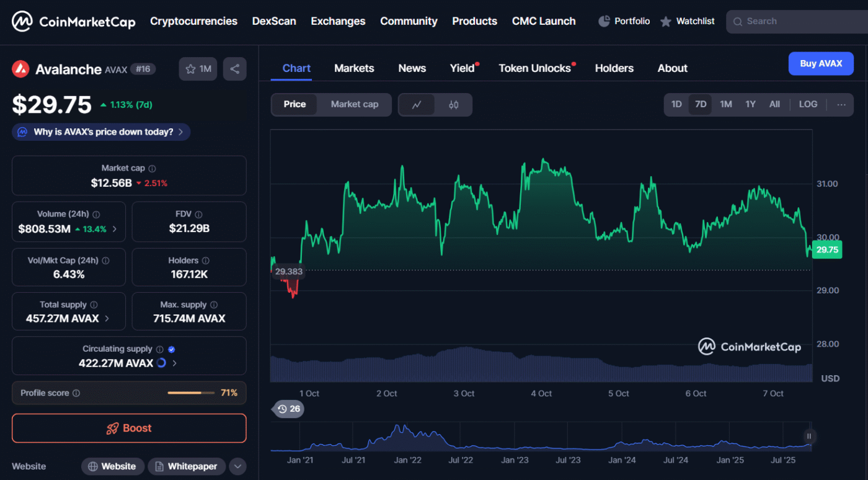Switch to candlestick chart icon

point(453,105)
